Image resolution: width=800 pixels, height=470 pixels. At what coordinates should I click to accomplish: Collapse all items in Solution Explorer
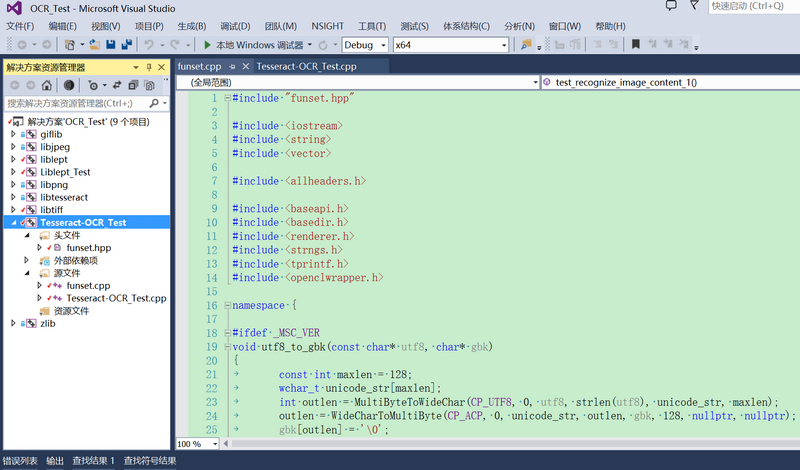click(133, 85)
